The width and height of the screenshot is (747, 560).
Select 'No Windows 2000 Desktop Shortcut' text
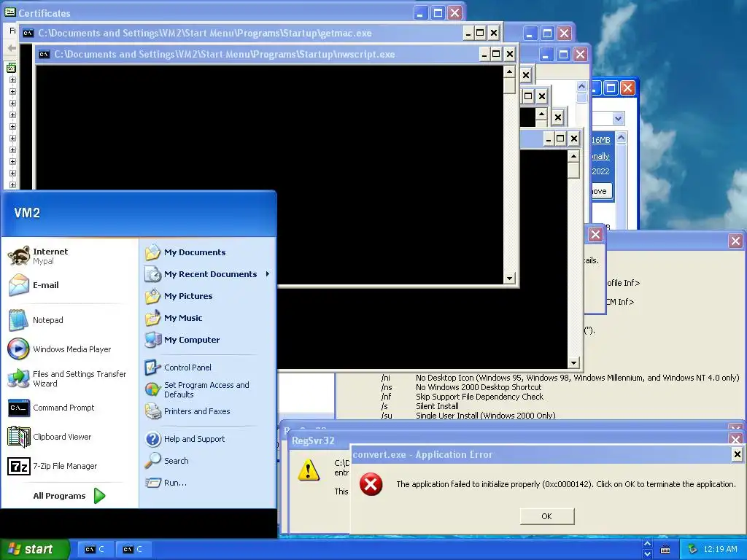(x=479, y=387)
